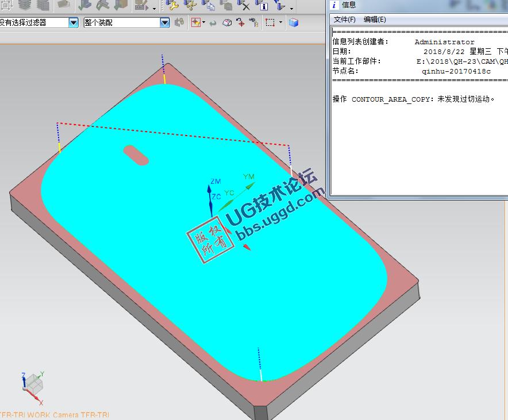Click the blue cube icon in selection bar
The width and height of the screenshot is (508, 420).
pyautogui.click(x=294, y=23)
